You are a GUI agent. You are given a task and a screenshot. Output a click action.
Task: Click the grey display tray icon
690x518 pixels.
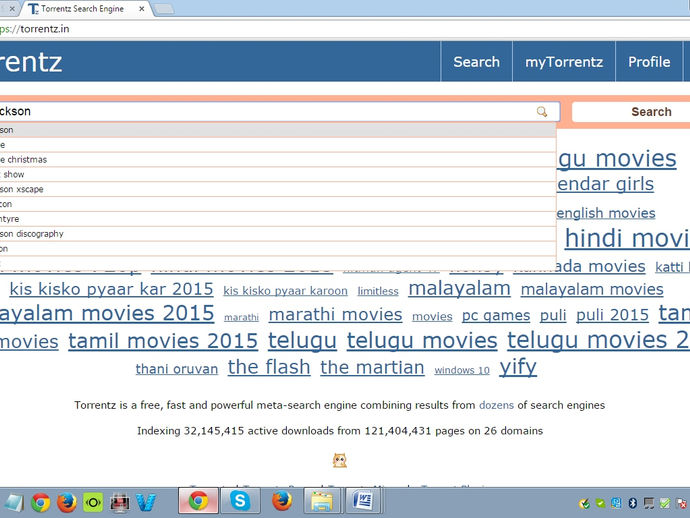click(x=649, y=503)
